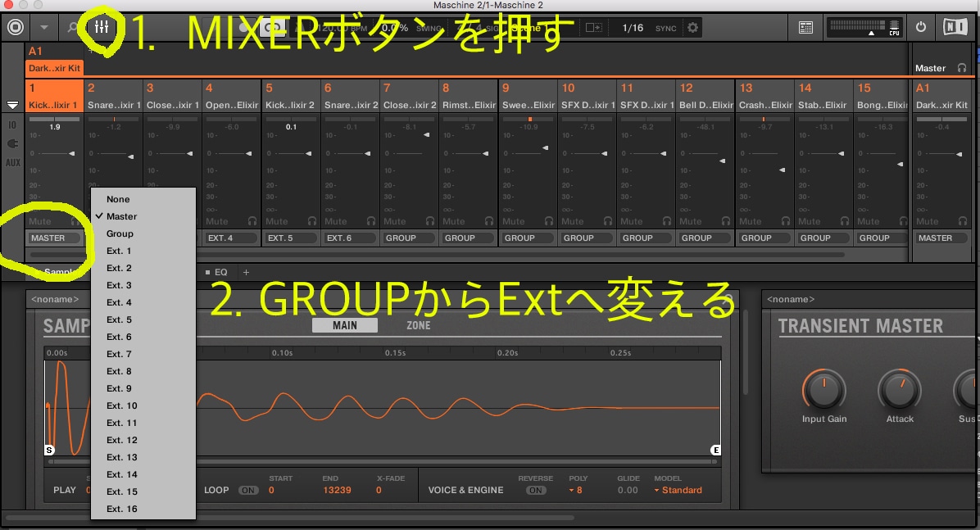Select the EQ plug-in slot

217,273
